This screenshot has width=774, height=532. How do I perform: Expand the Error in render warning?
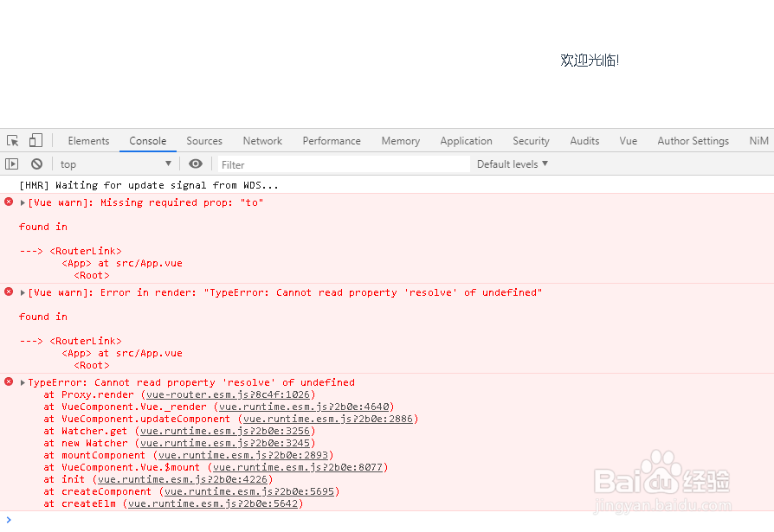click(23, 293)
